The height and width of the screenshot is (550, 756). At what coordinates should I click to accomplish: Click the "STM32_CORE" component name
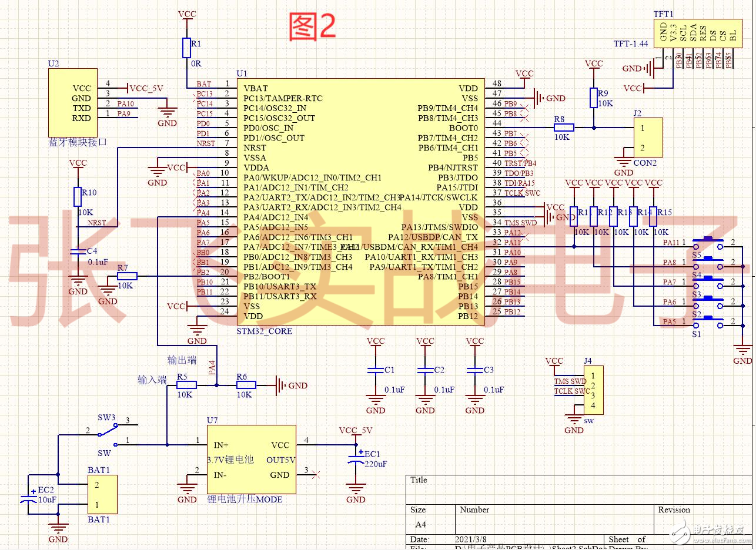[x=264, y=331]
